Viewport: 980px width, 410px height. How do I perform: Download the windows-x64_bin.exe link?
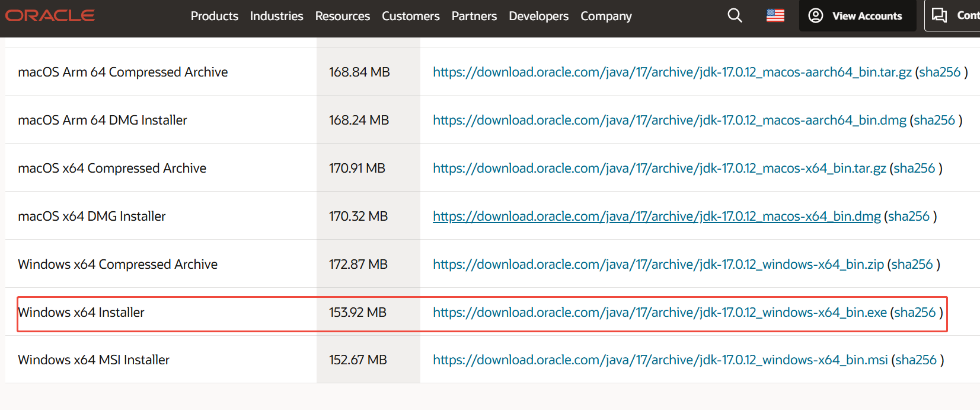[x=660, y=312]
